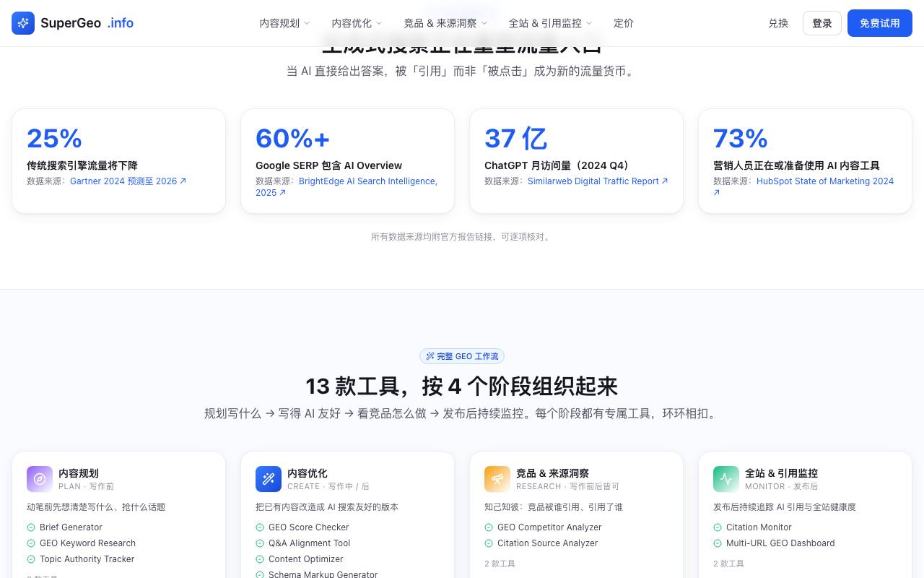
Task: Click the 13 款工具 section heading
Action: pos(462,387)
